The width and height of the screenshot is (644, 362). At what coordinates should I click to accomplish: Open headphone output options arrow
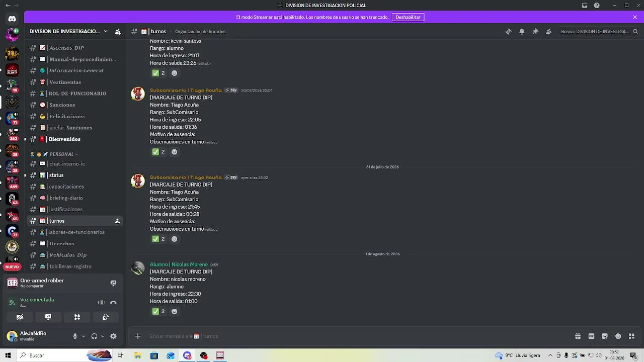pos(103,336)
